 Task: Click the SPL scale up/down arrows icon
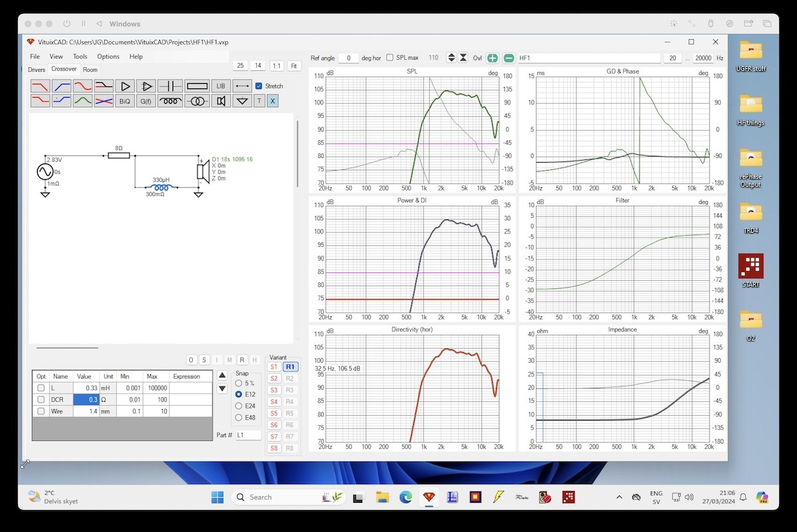[x=452, y=58]
